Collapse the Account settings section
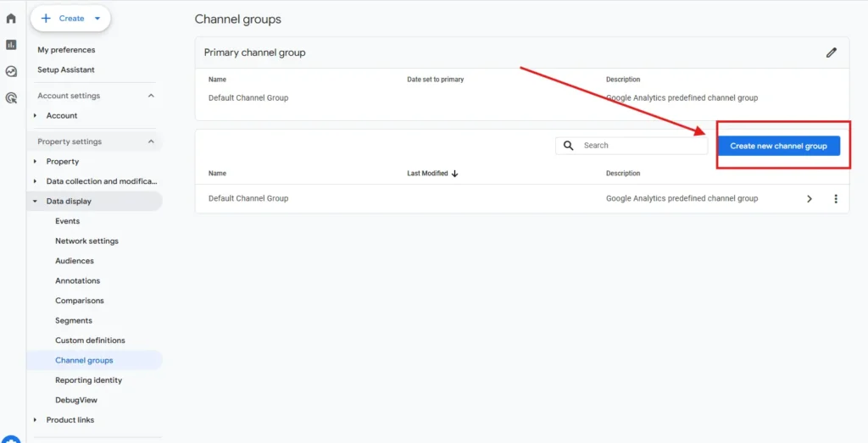Screen dimensions: 868x443 pos(151,96)
